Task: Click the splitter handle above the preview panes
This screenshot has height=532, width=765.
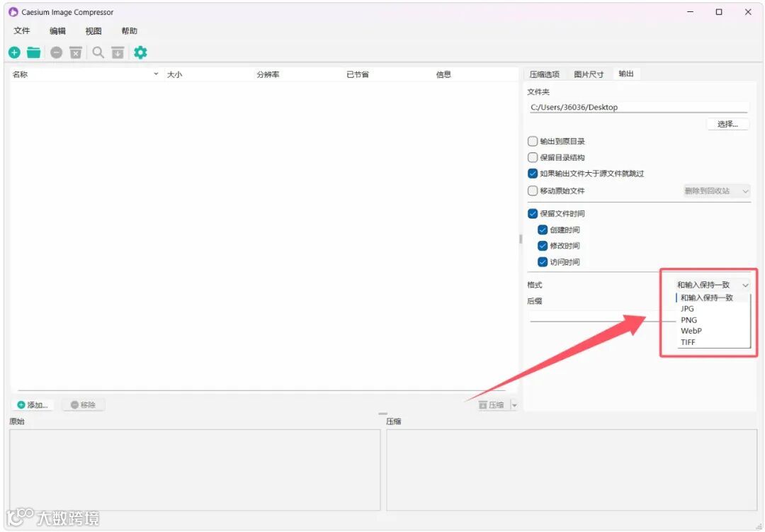Action: [x=383, y=414]
